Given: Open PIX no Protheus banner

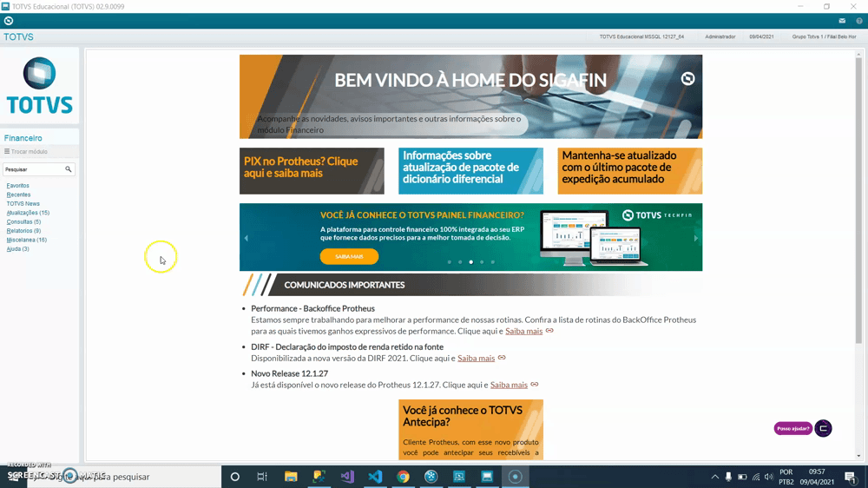Looking at the screenshot, I should 312,170.
